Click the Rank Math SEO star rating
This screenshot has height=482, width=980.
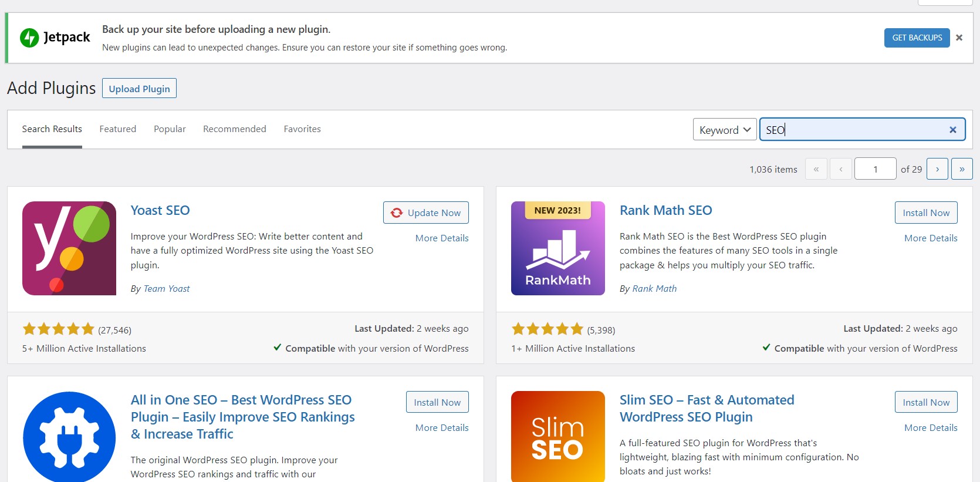(x=548, y=329)
